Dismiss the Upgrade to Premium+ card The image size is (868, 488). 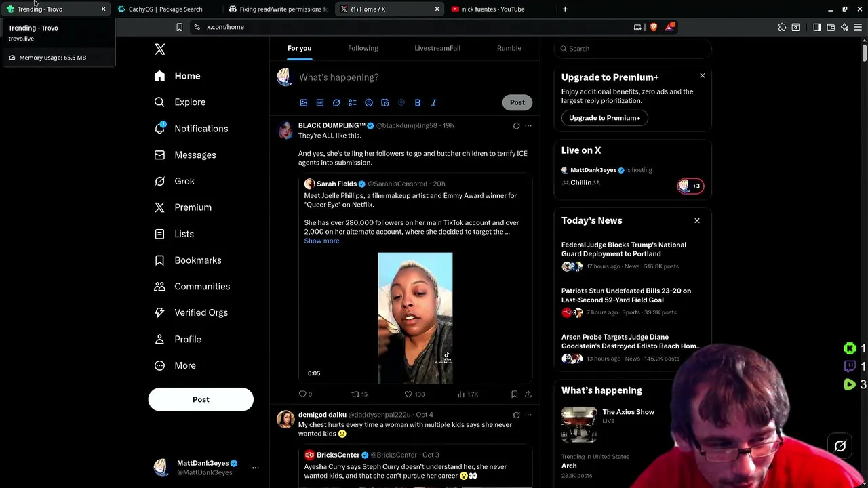pyautogui.click(x=703, y=76)
